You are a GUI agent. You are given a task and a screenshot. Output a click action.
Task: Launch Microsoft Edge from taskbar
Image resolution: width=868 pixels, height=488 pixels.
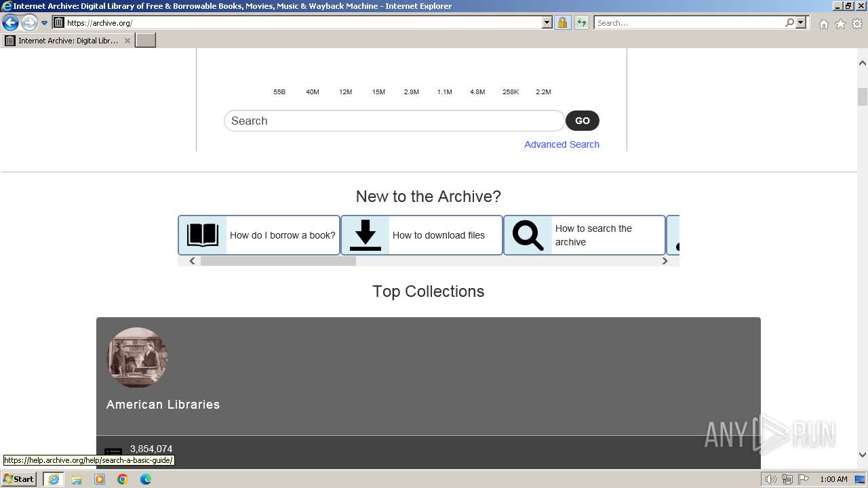[146, 479]
